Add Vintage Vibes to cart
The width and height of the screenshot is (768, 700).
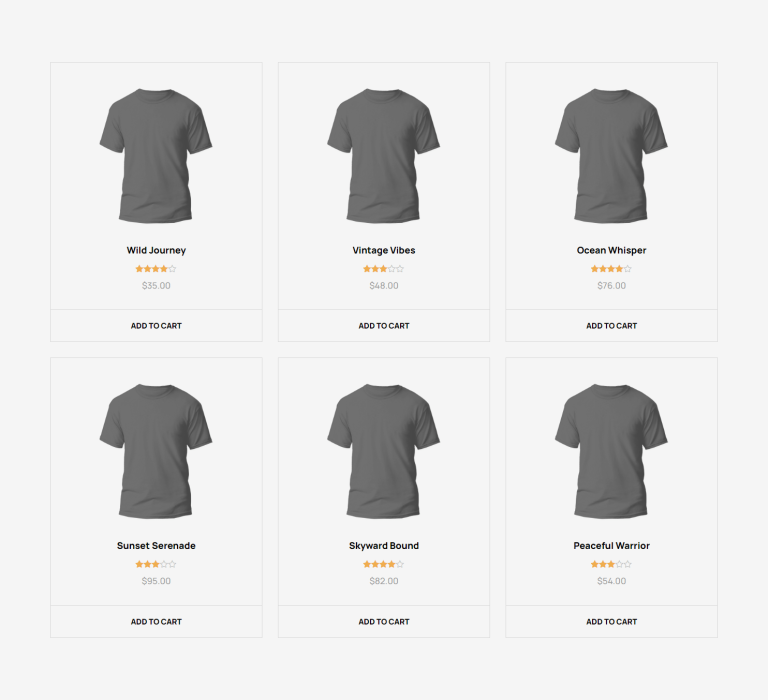(x=384, y=326)
